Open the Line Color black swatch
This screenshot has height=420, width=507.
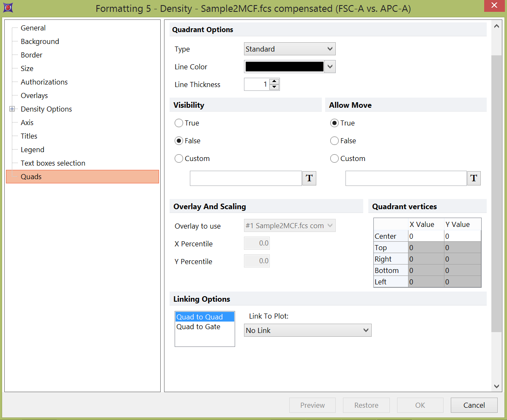tap(284, 67)
